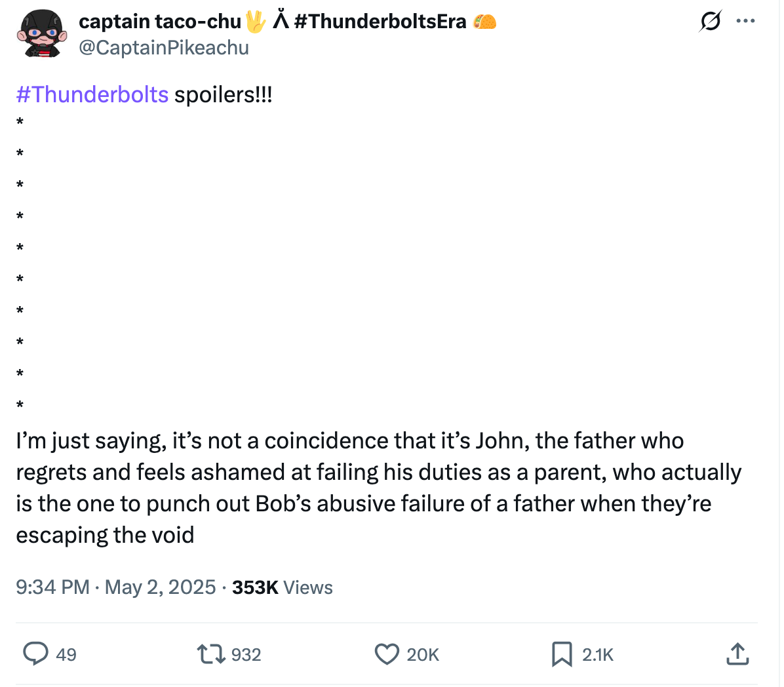
Task: Click the profile avatar of captain taco-chu
Action: point(41,33)
